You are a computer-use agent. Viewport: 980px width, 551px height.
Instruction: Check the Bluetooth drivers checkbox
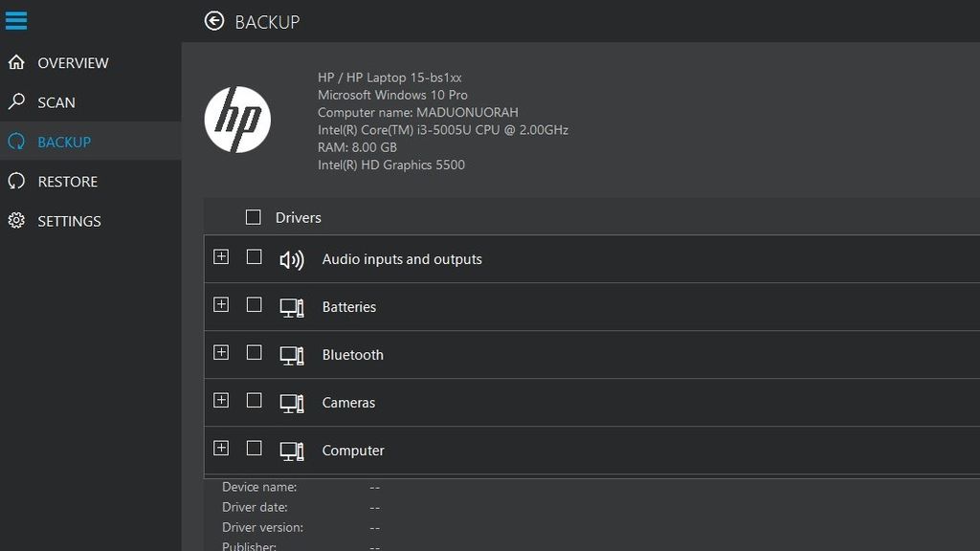(x=255, y=354)
